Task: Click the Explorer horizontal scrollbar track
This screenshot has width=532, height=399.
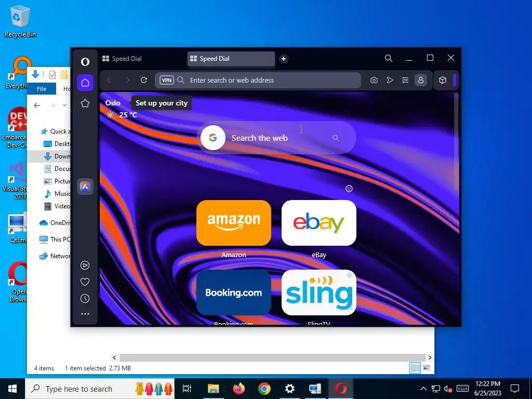Action: pos(272,357)
